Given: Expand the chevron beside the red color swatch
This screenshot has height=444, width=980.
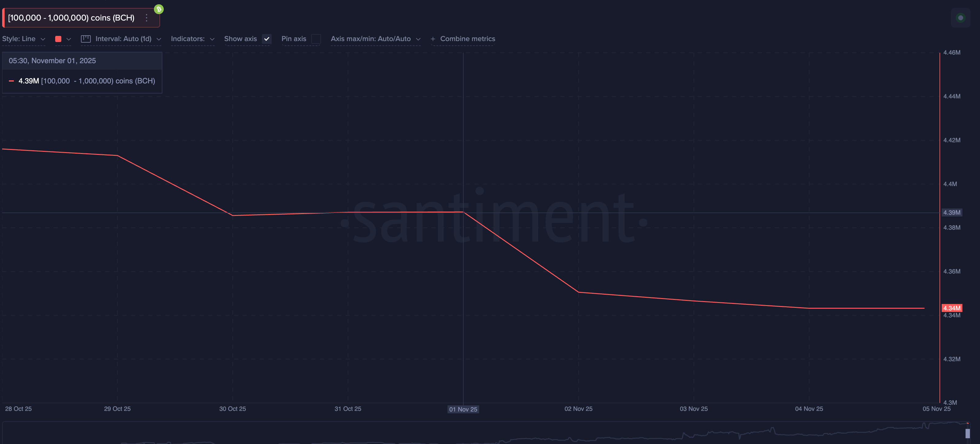Looking at the screenshot, I should [68, 39].
